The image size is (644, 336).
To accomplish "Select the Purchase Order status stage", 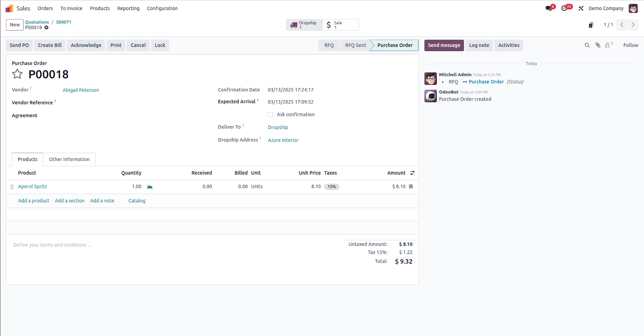I will [395, 45].
